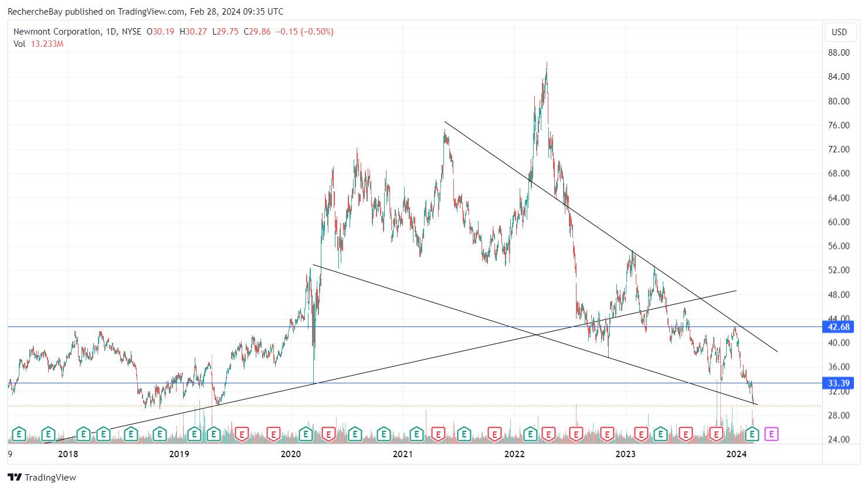Screen dimensions: 868x490
Task: Click the Newmont Corporation symbol title
Action: [57, 32]
